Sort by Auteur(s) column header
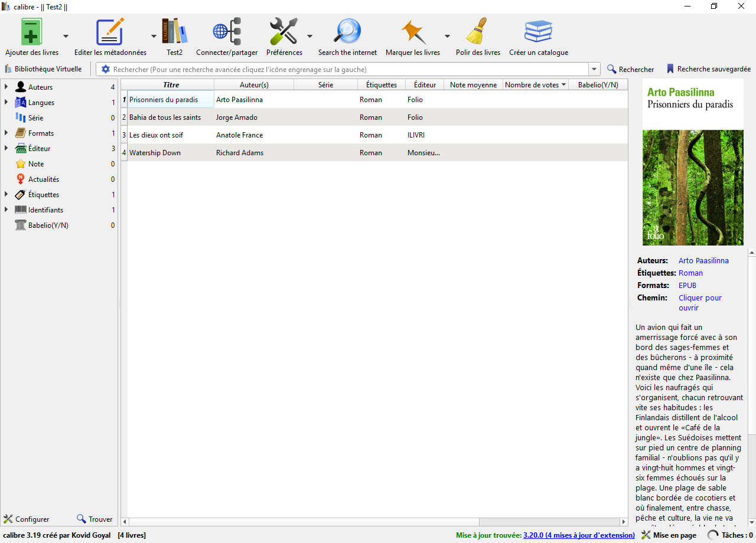Screen dimensions: 756x543 [x=254, y=85]
